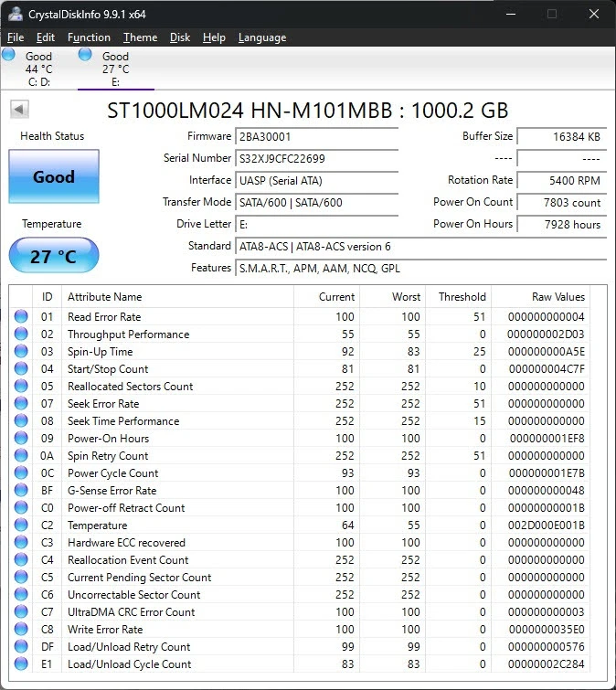The image size is (616, 690).
Task: Click the Raw Values column header
Action: point(541,297)
